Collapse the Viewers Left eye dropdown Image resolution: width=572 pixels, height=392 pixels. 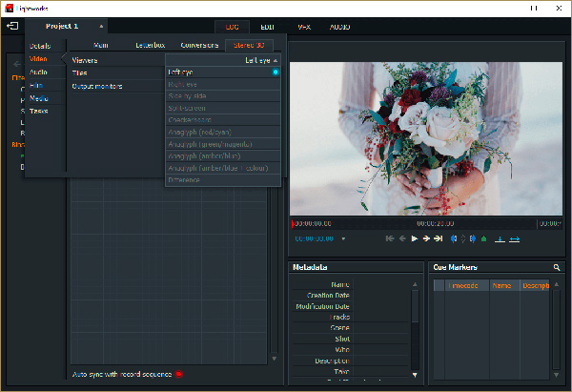tap(276, 60)
